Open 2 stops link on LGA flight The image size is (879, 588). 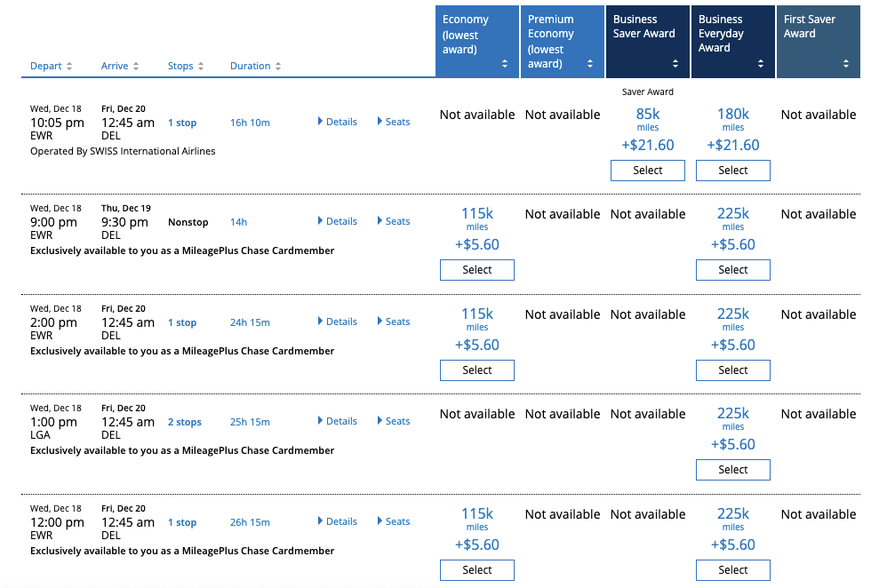coord(185,422)
